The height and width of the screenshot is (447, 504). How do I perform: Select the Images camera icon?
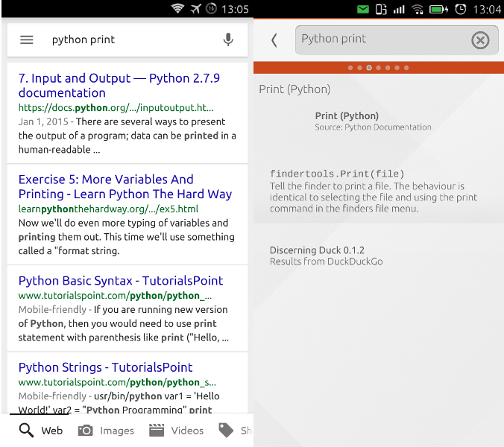click(x=86, y=430)
